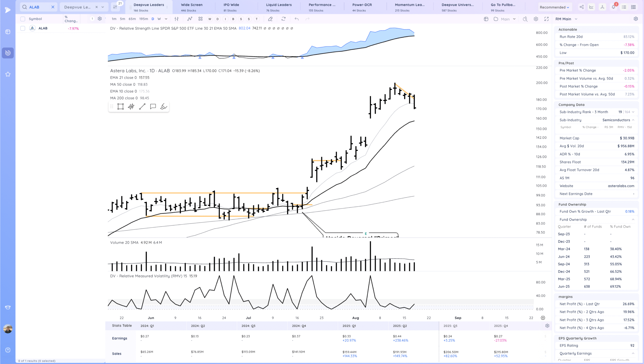Viewport: 644px width, 364px height.
Task: Open the help question icon in sidebar
Action: (x=8, y=350)
